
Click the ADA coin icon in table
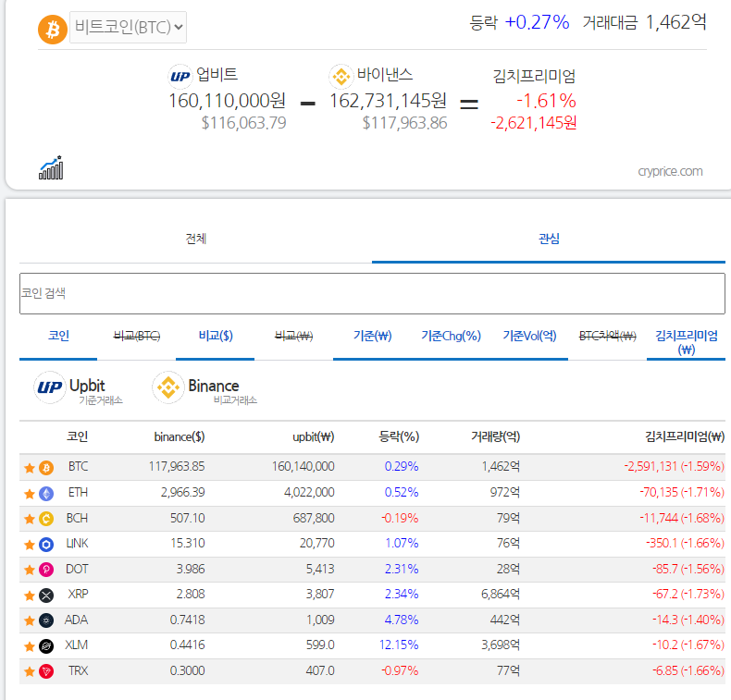[x=46, y=620]
